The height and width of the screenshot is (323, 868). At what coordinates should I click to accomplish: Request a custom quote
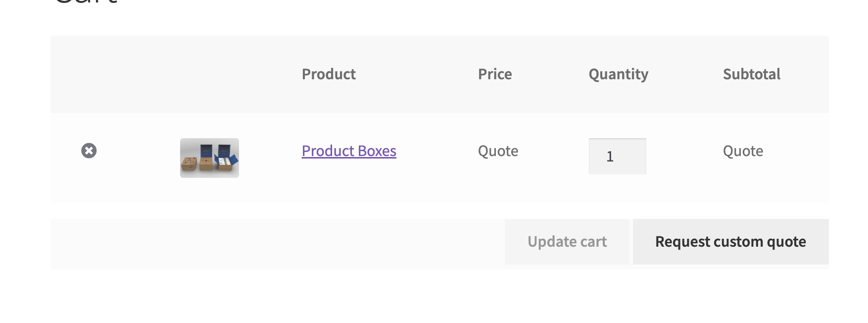click(x=730, y=242)
